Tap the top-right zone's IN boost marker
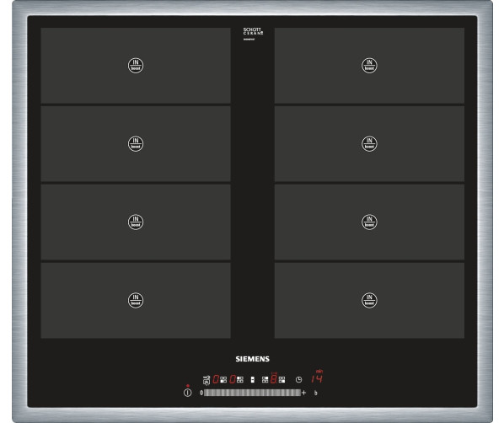 (x=369, y=65)
